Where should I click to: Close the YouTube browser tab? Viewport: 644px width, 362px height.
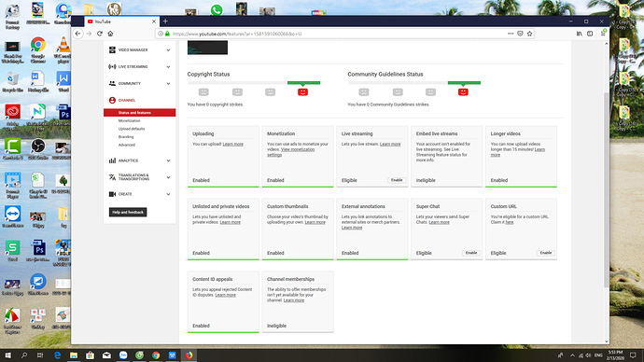click(x=154, y=21)
